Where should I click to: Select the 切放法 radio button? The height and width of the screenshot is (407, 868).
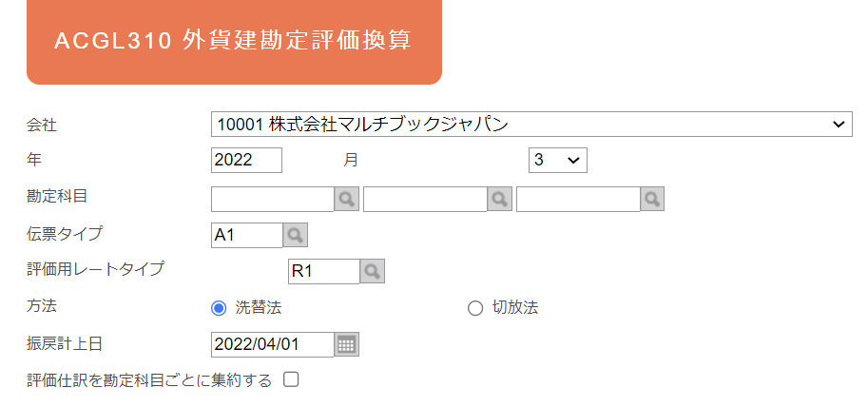click(475, 308)
